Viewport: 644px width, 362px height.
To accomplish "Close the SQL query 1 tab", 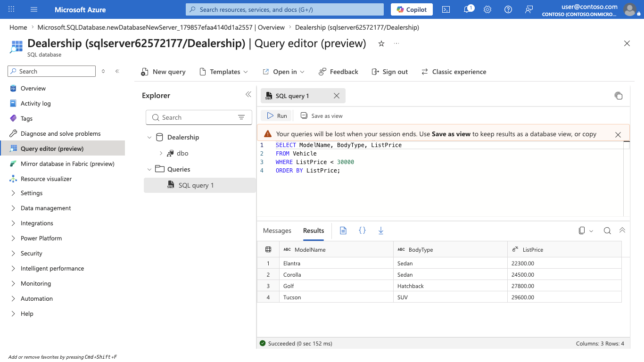I will pos(337,96).
